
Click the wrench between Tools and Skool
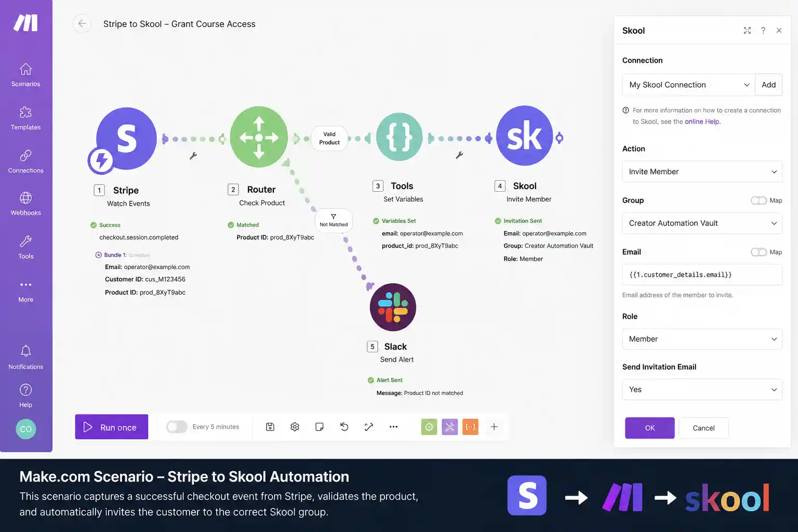click(459, 155)
